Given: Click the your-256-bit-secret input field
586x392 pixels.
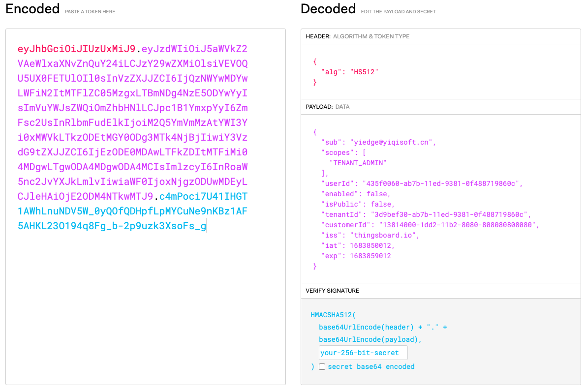Looking at the screenshot, I should (363, 353).
